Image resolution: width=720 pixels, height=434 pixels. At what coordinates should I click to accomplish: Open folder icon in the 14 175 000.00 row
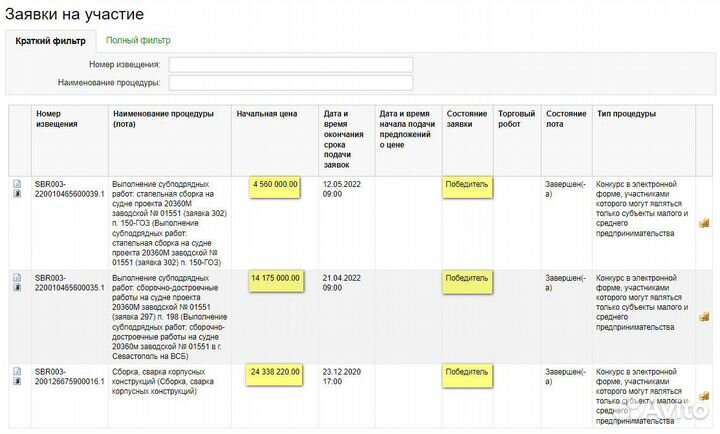pyautogui.click(x=704, y=317)
